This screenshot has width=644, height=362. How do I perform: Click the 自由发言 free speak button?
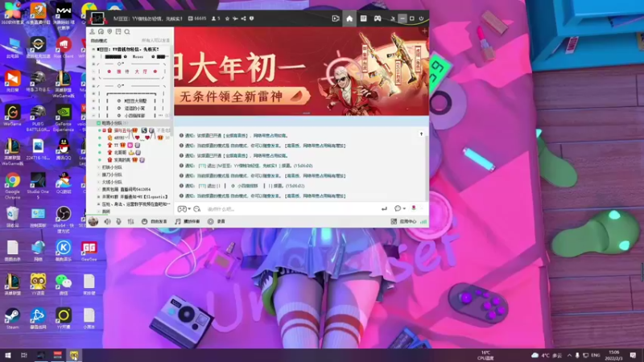[155, 222]
